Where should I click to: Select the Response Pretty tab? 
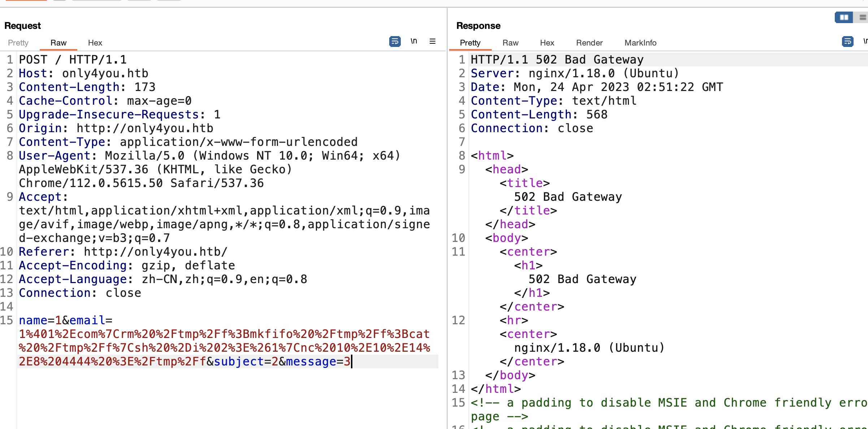[x=470, y=43]
